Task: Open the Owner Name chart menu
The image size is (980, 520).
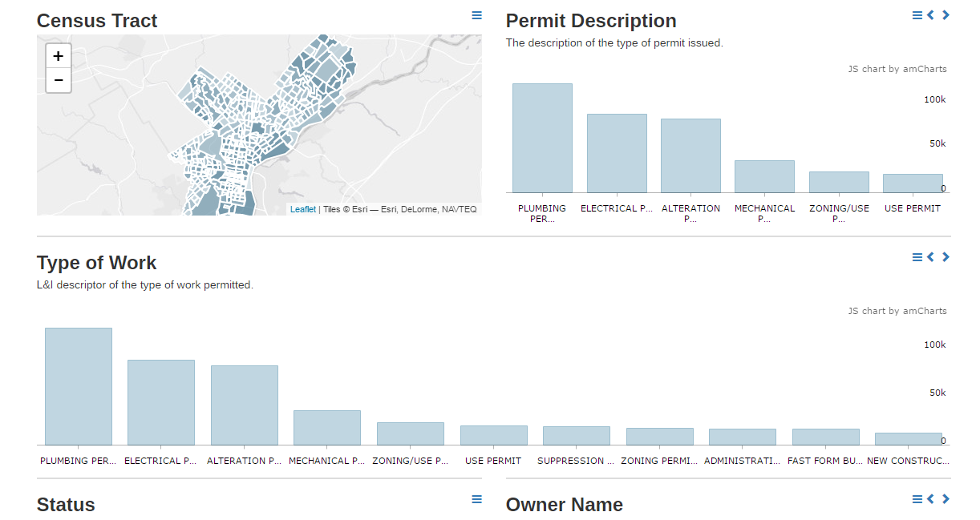Action: tap(916, 498)
